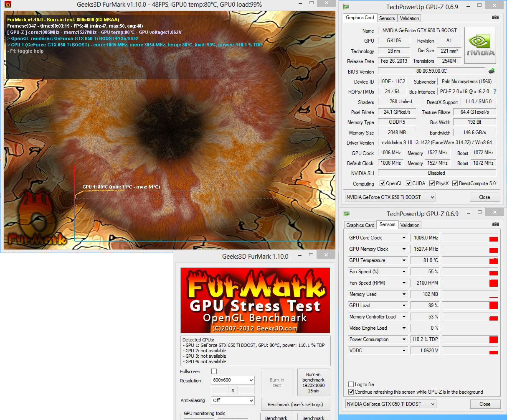The image size is (507, 420).
Task: Click the Burn-in test button
Action: coord(277,382)
